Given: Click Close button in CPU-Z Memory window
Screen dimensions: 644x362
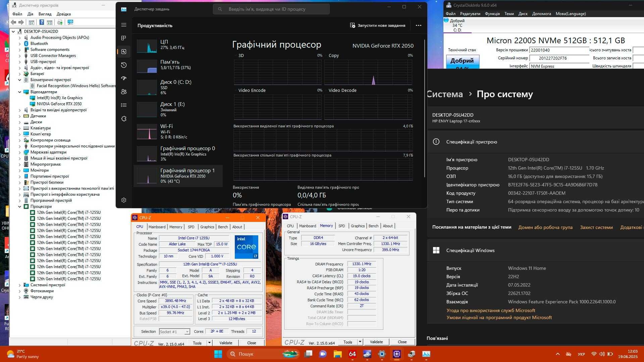Looking at the screenshot, I should 402,342.
